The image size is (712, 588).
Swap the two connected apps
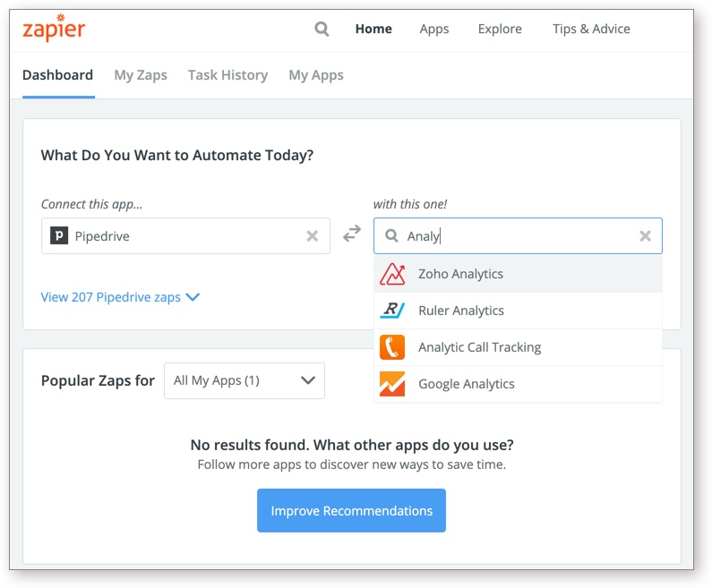[x=352, y=234]
